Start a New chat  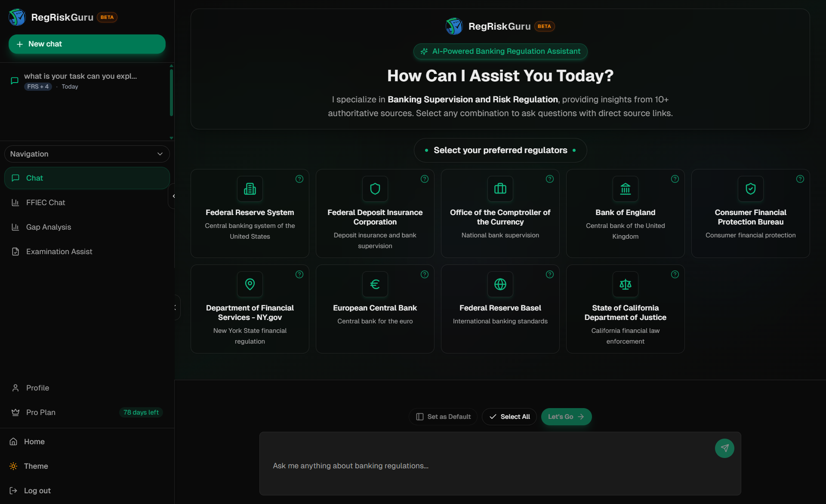click(x=86, y=44)
